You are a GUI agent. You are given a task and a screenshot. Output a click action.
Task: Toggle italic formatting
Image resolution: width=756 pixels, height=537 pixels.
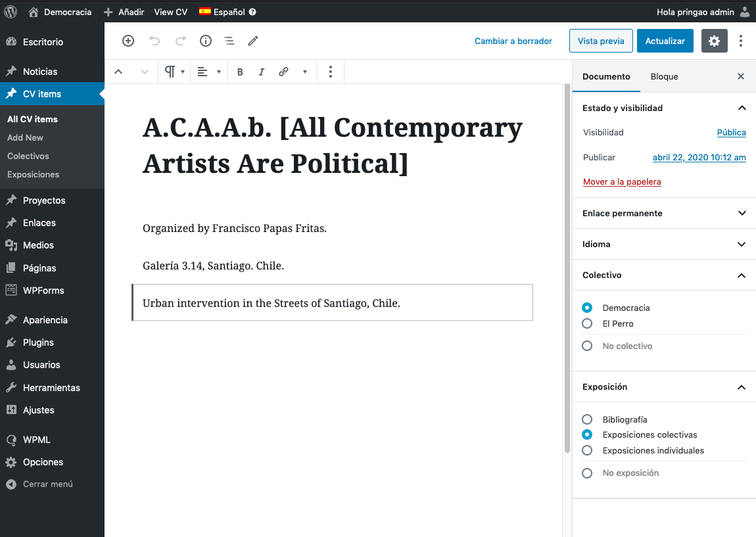pos(262,72)
